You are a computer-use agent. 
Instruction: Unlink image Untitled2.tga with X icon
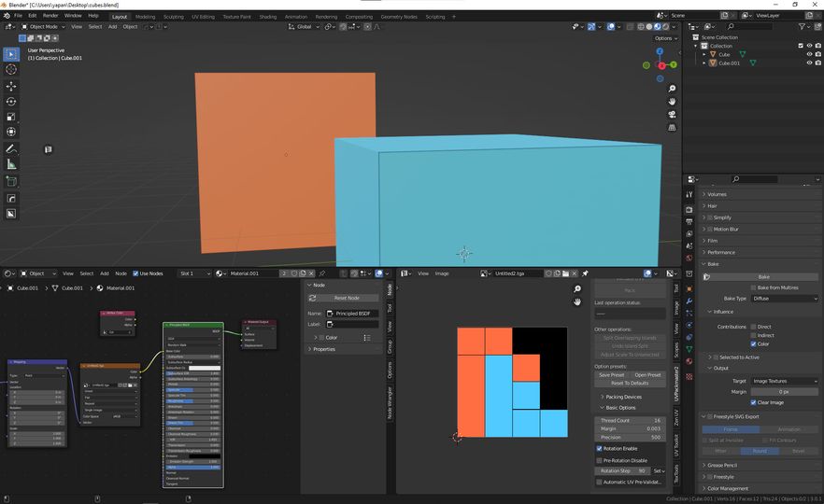click(x=574, y=273)
